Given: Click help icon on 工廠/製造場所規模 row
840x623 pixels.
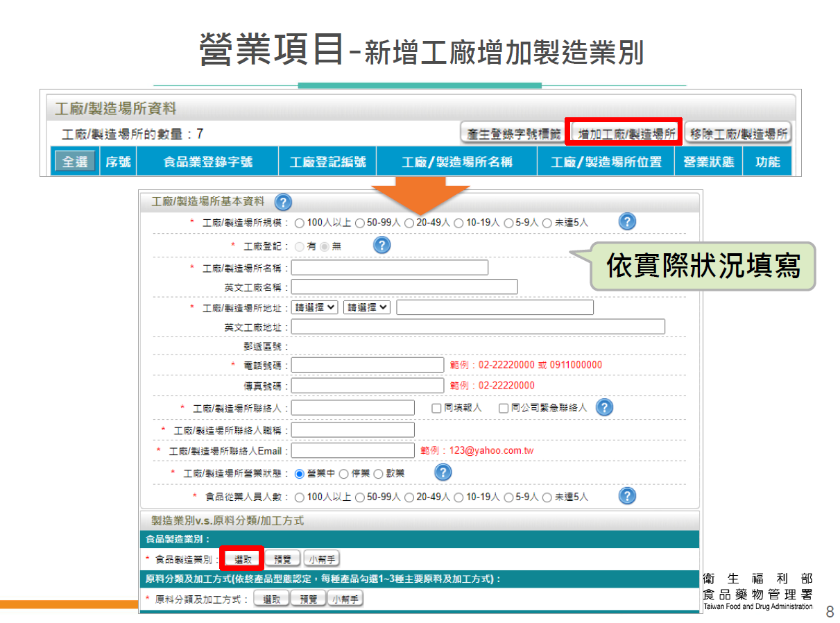Looking at the screenshot, I should pos(627,222).
